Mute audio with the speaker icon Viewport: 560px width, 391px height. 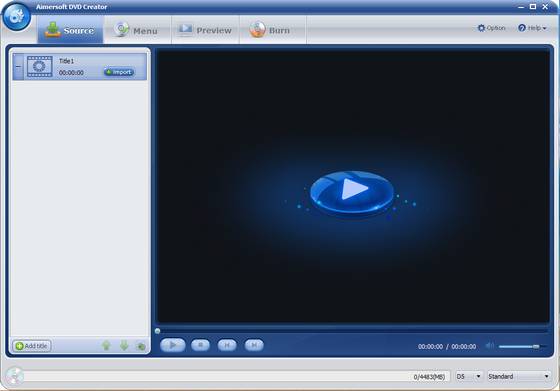pyautogui.click(x=490, y=346)
